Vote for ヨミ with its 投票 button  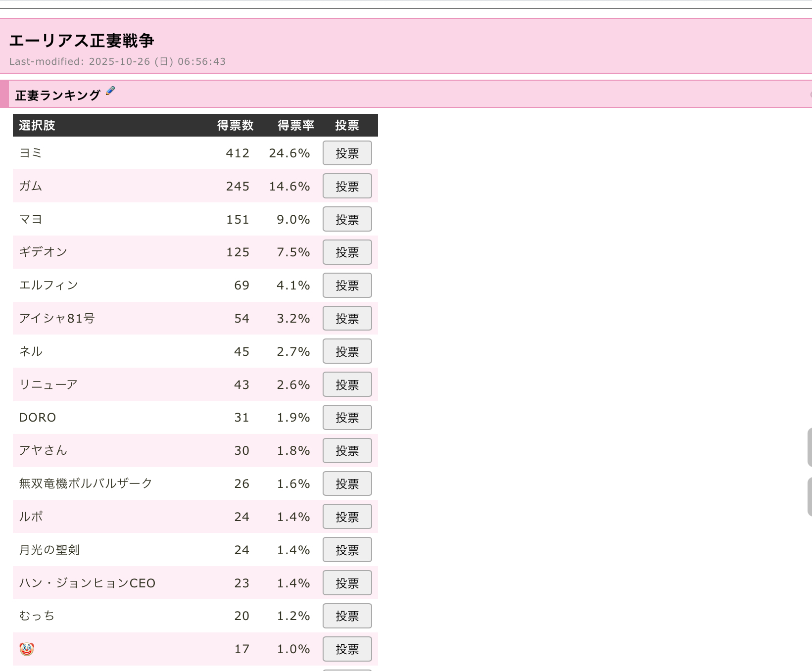coord(347,153)
